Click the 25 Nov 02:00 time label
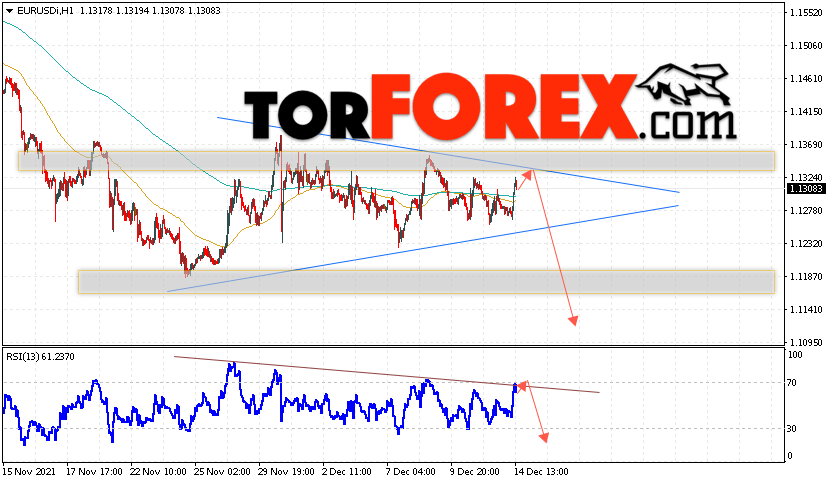This screenshot has width=830, height=483. pyautogui.click(x=222, y=471)
